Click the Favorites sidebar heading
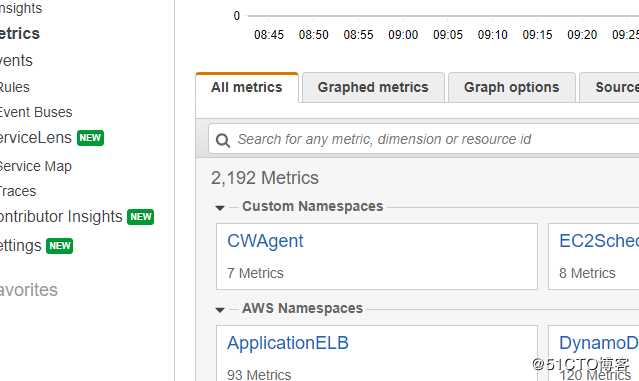 pyautogui.click(x=29, y=290)
